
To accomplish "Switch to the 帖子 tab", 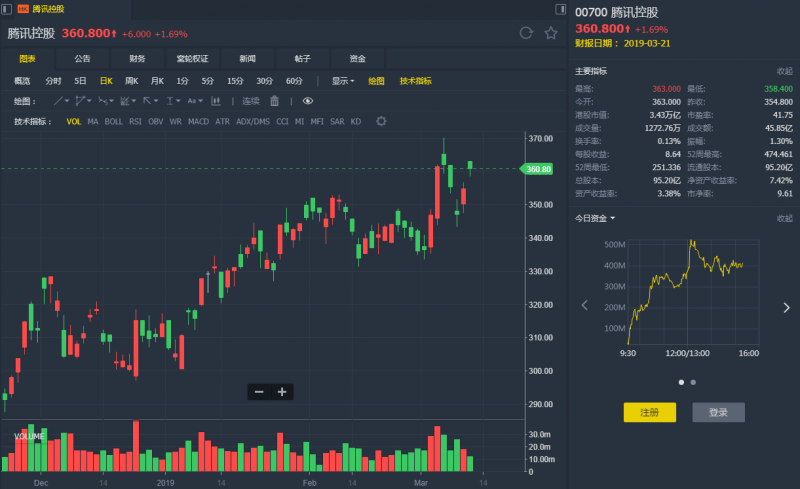I will coord(303,59).
